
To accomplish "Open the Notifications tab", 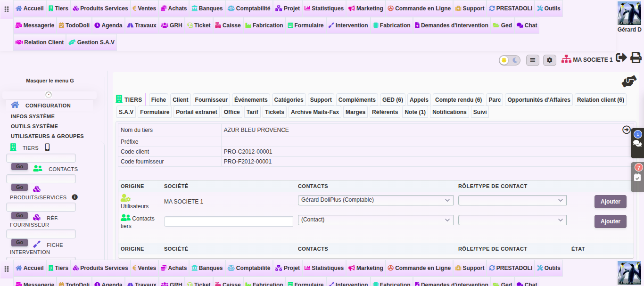I will (x=449, y=112).
